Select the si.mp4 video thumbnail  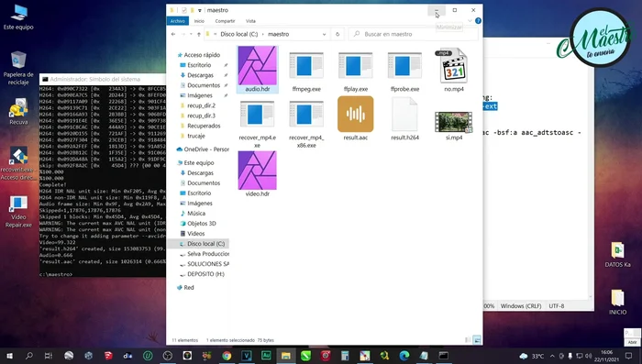(454, 122)
